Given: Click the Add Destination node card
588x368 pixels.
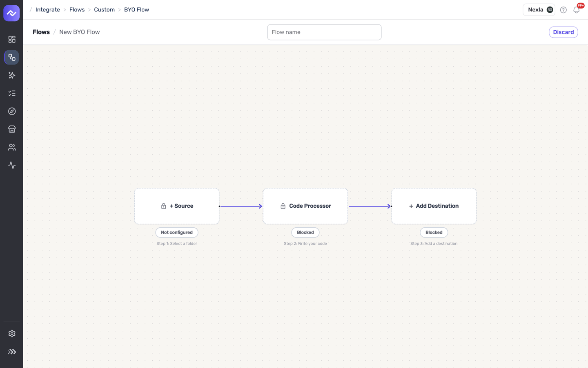Looking at the screenshot, I should click(434, 206).
